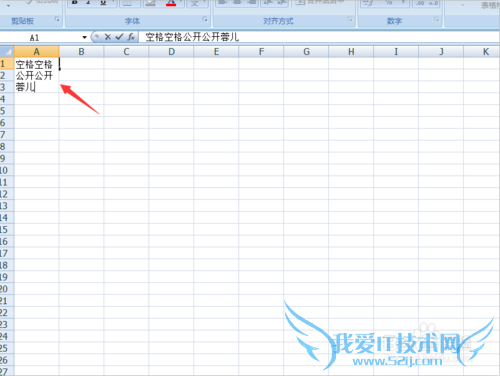Select row 20 header
This screenshot has height=376, width=500.
click(x=7, y=289)
